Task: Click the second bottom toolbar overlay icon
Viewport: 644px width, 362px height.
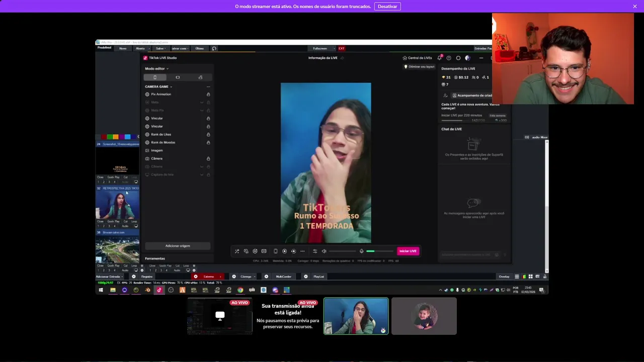Action: [246, 251]
